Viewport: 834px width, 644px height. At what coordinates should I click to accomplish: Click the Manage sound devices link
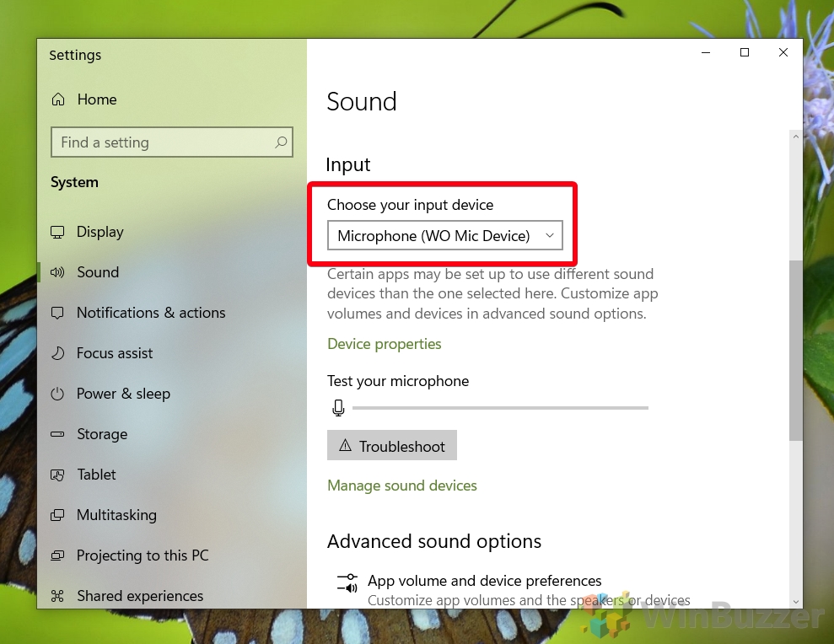pos(402,486)
